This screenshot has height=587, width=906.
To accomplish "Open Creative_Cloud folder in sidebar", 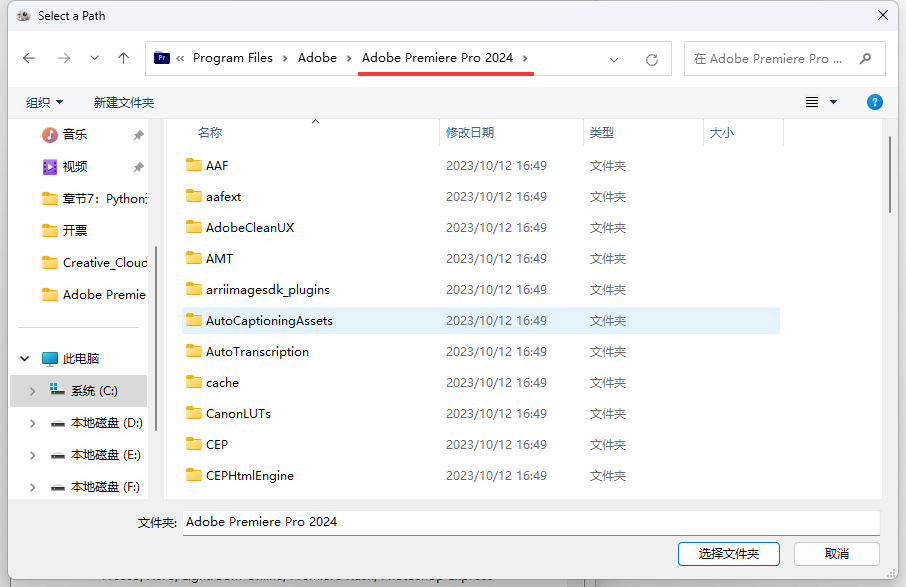I will point(94,263).
